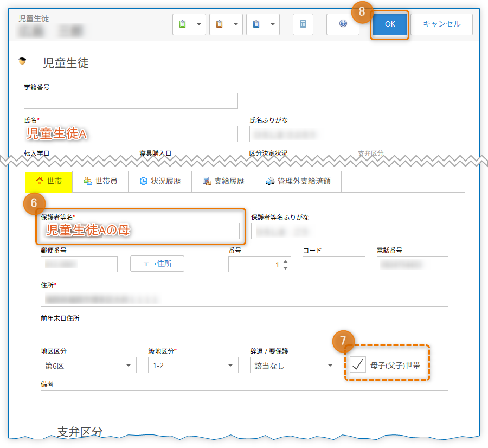The height and width of the screenshot is (448, 488).
Task: Click the コード input field
Action: [x=334, y=264]
